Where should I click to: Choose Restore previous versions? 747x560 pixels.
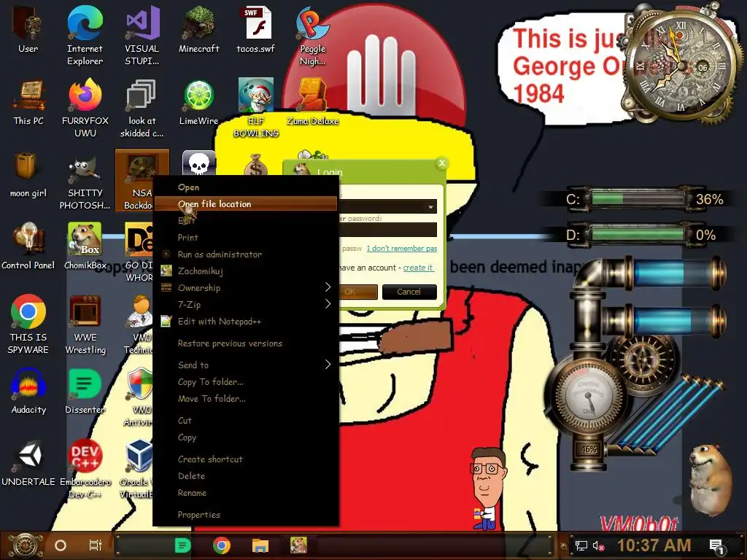(x=246, y=343)
